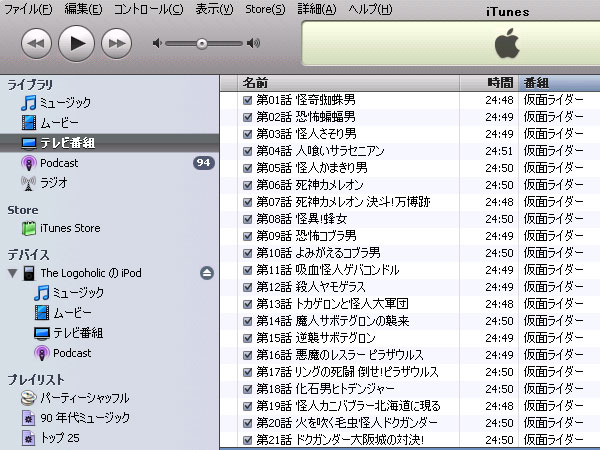
Task: Uncheck 第02話 恐怖蝙蝠男 checkbox
Action: 248,117
